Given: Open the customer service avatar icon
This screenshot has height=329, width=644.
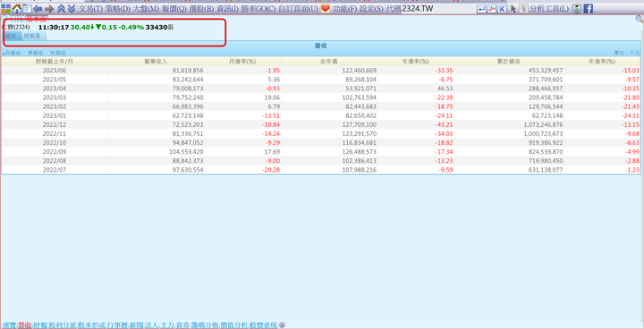Looking at the screenshot, I should (x=577, y=9).
